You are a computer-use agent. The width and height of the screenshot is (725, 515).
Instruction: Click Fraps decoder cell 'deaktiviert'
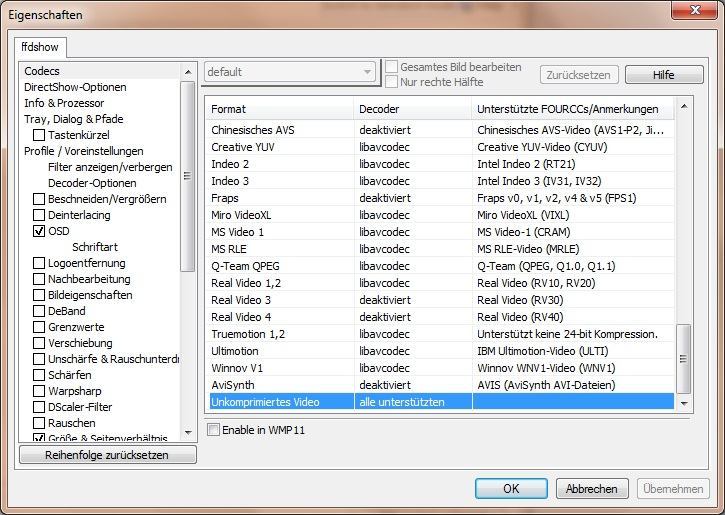coord(413,198)
